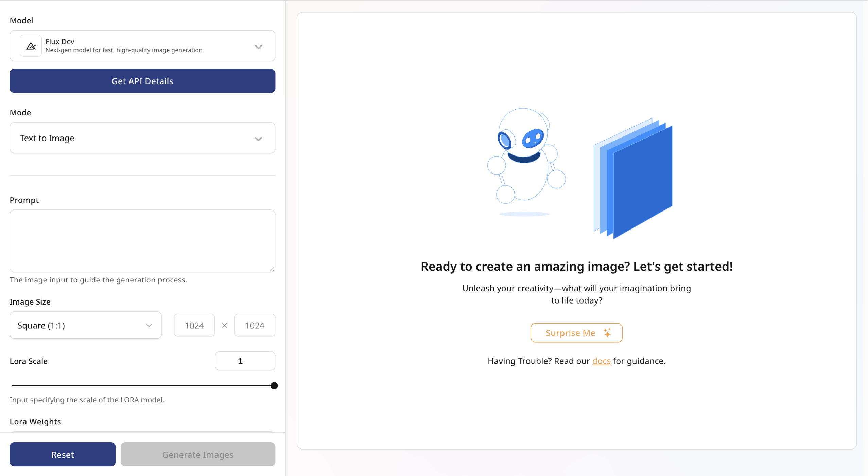The height and width of the screenshot is (476, 868).
Task: Open the docs link for guidance
Action: [601, 361]
